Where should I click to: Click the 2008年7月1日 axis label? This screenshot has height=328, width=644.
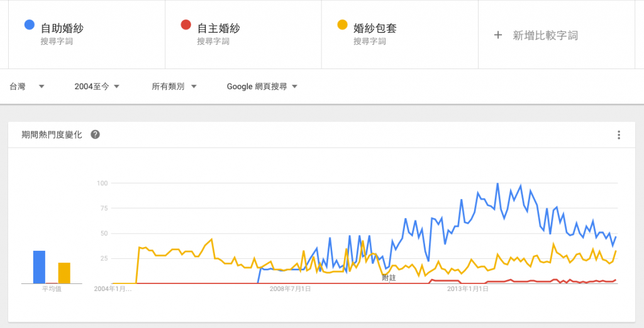(x=290, y=289)
